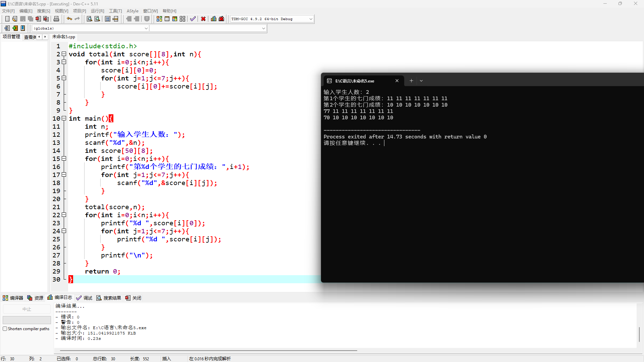Viewport: 644px width, 362px height.
Task: Click the Compile grid icon
Action: tap(159, 19)
